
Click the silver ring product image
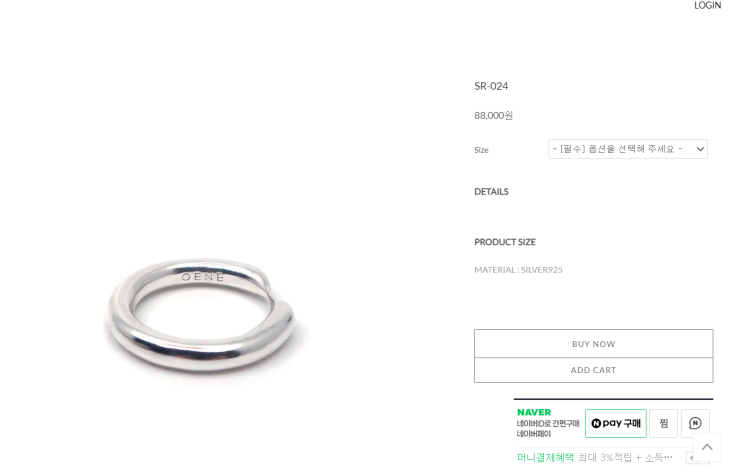(201, 315)
